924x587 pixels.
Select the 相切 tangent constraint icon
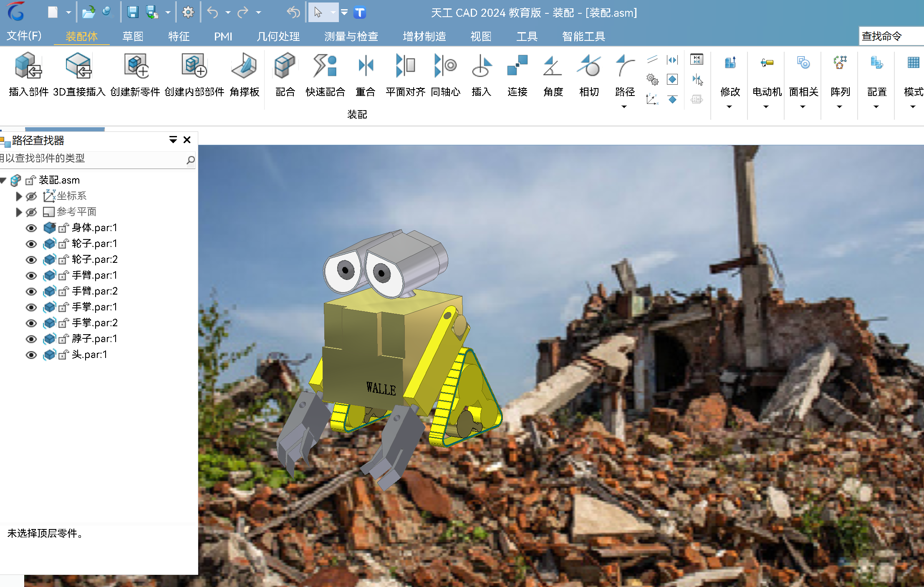coord(589,66)
